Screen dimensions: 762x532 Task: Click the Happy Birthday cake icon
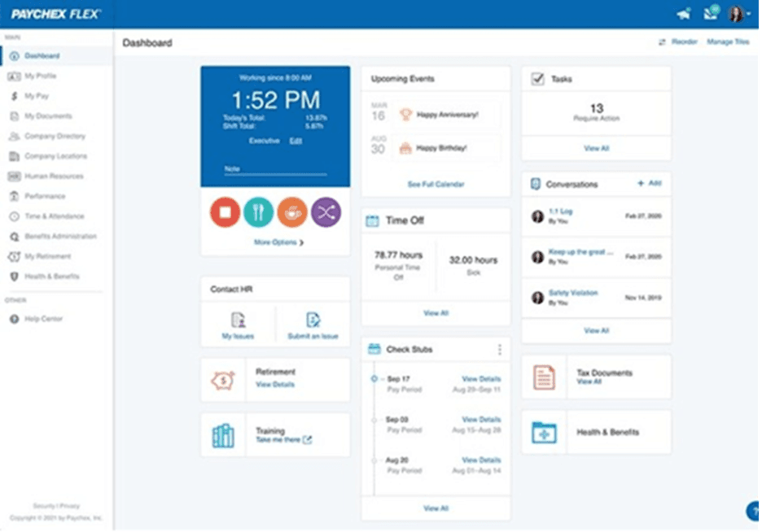click(x=405, y=148)
